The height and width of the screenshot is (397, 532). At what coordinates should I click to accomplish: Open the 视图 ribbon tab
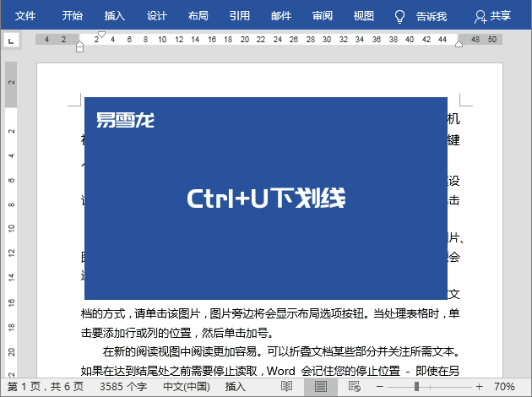(x=364, y=15)
